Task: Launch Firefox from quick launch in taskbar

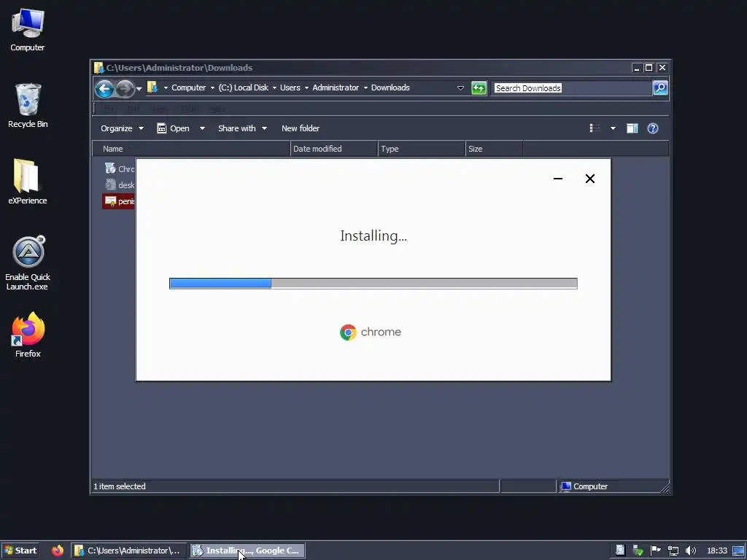Action: coord(58,551)
